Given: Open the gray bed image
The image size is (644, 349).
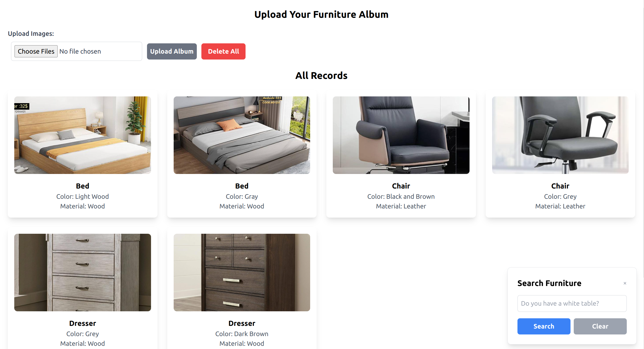Looking at the screenshot, I should (242, 135).
